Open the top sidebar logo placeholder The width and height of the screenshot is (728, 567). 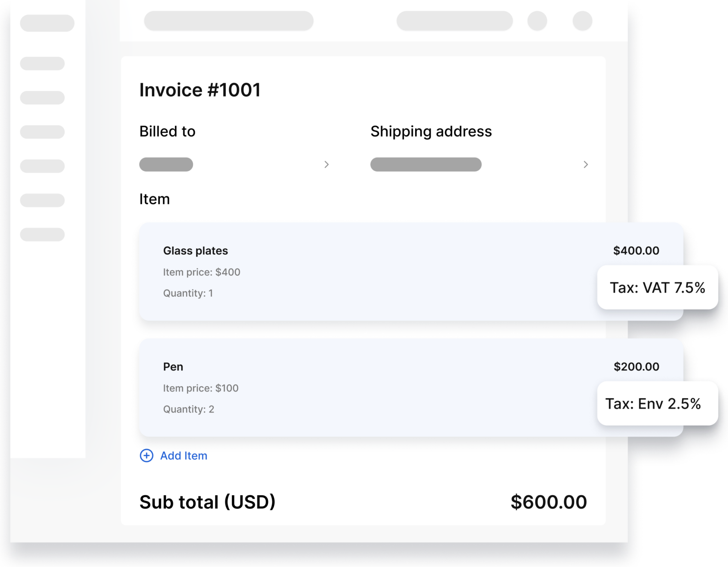tap(47, 23)
